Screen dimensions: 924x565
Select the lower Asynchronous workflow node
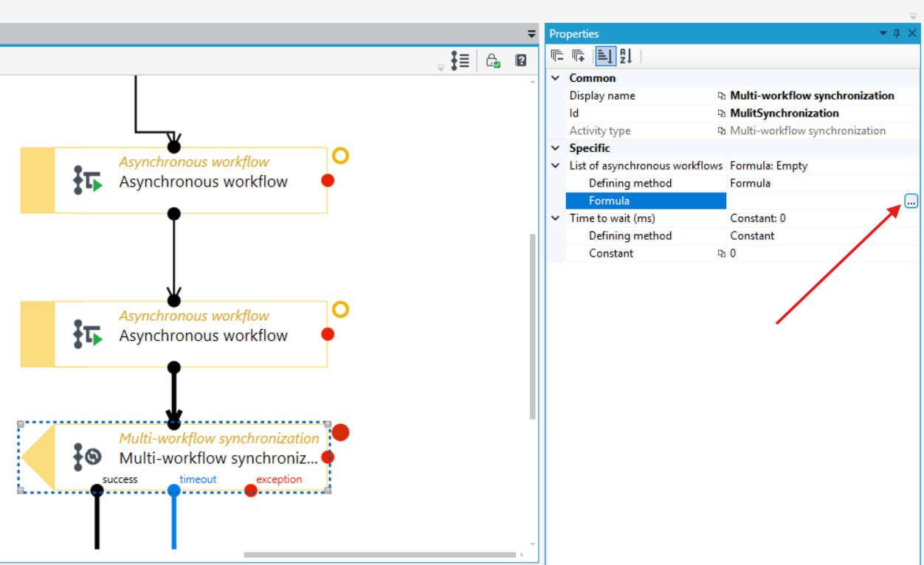(174, 334)
